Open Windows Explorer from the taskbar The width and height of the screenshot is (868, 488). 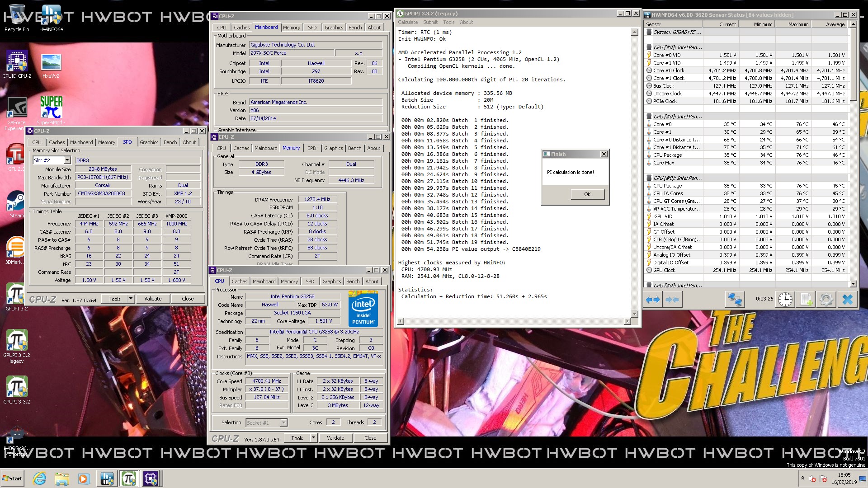click(62, 479)
